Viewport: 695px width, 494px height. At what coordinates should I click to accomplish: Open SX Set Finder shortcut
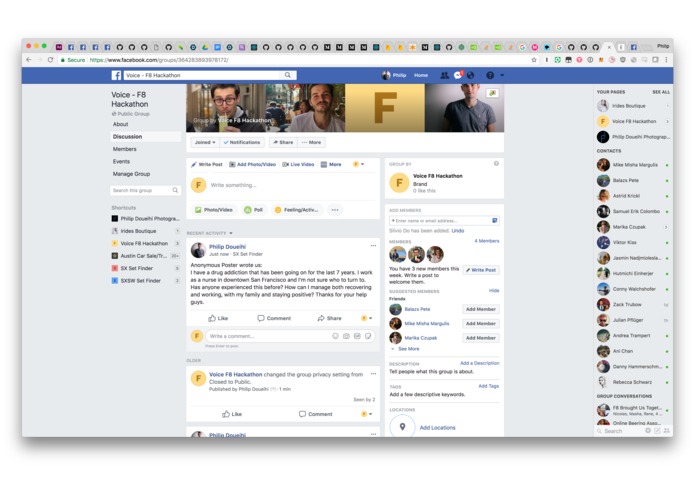[x=137, y=268]
